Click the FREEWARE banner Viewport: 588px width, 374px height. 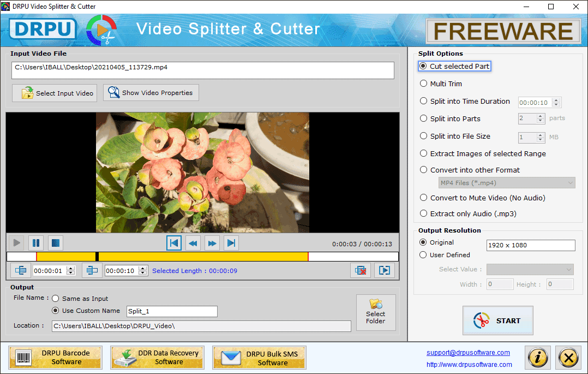pos(503,31)
